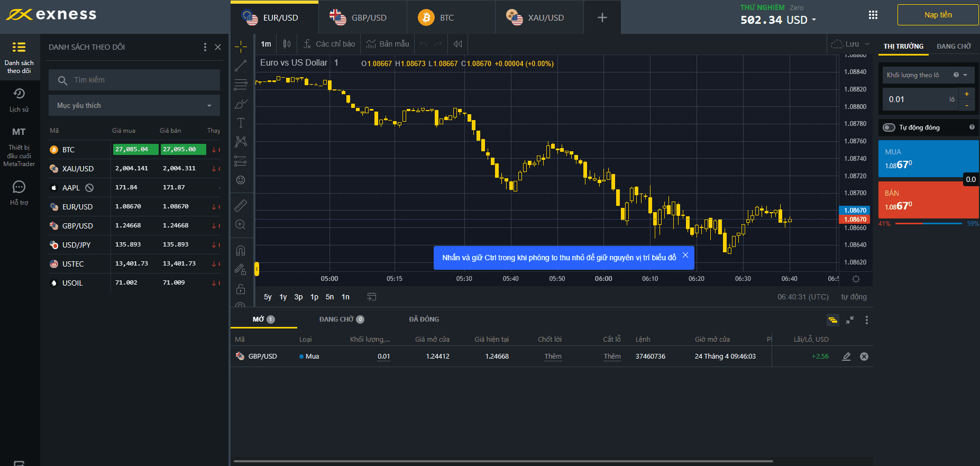Select the BTC row in watchlist
This screenshot has width=980, height=466.
coord(134,150)
